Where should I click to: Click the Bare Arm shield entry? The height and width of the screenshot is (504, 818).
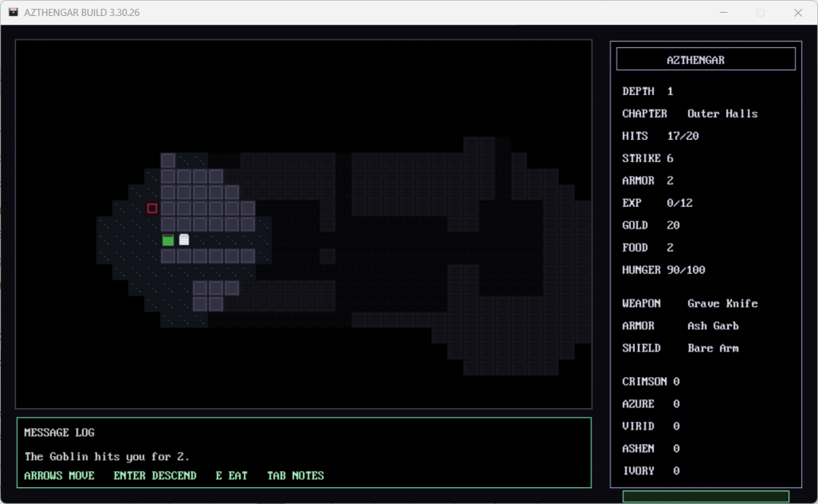tap(713, 348)
